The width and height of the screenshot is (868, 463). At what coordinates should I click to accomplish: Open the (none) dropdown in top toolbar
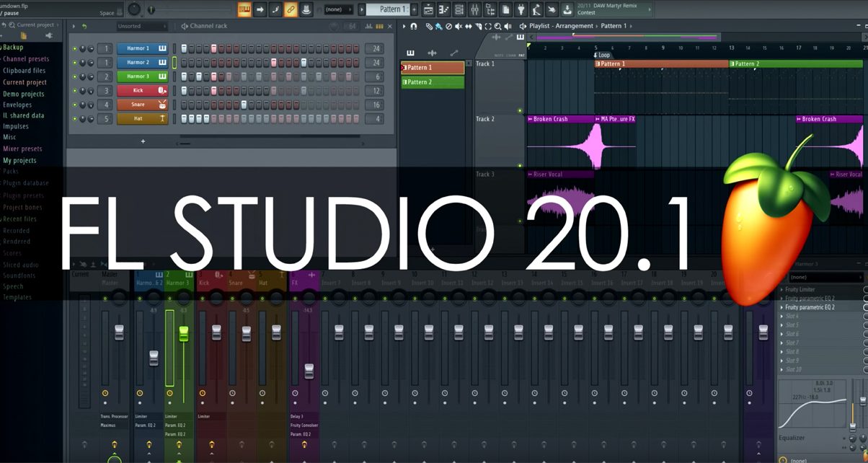(337, 9)
